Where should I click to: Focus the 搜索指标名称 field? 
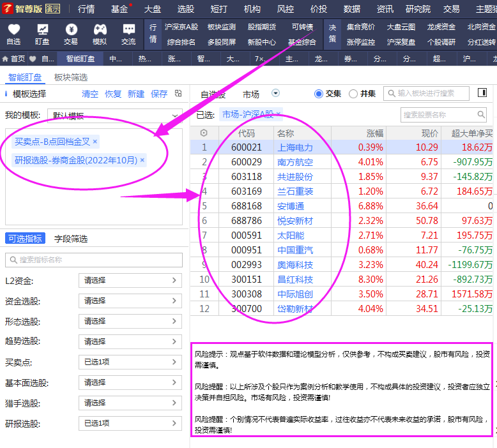(94, 260)
